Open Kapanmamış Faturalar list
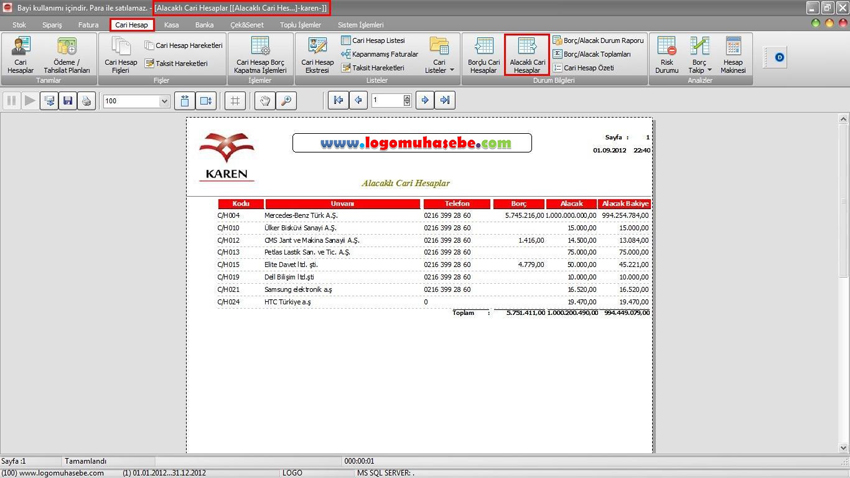This screenshot has width=850, height=478. (379, 54)
